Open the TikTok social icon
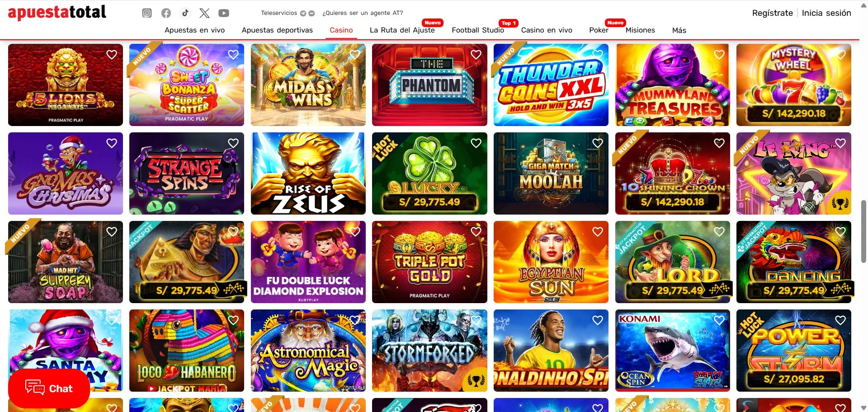The image size is (868, 412). (x=185, y=13)
